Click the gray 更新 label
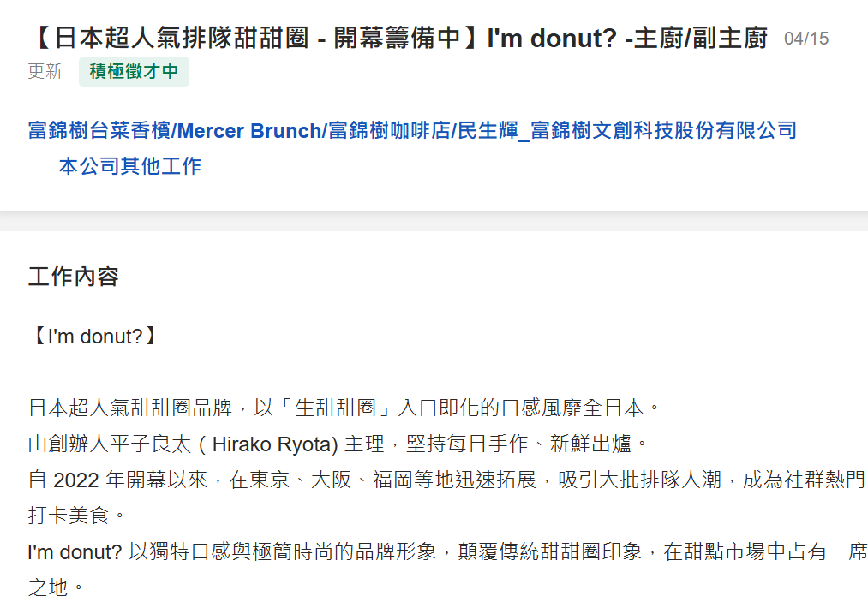 (x=45, y=71)
